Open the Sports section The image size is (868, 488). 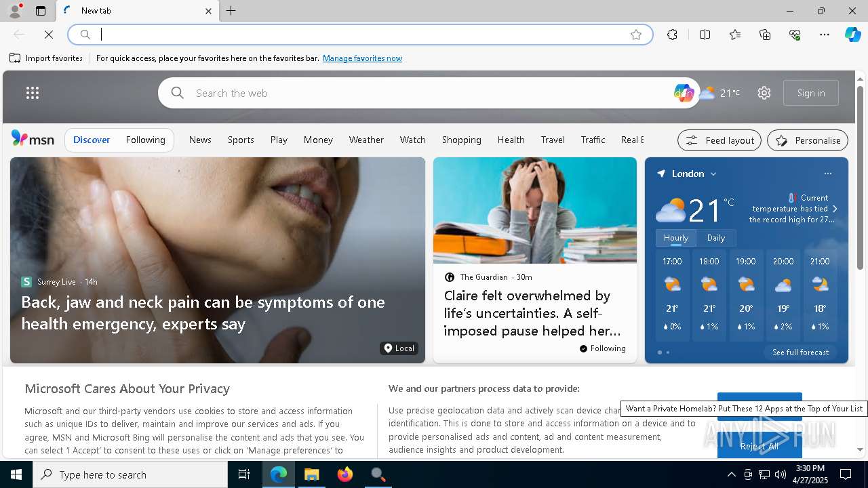(x=241, y=140)
